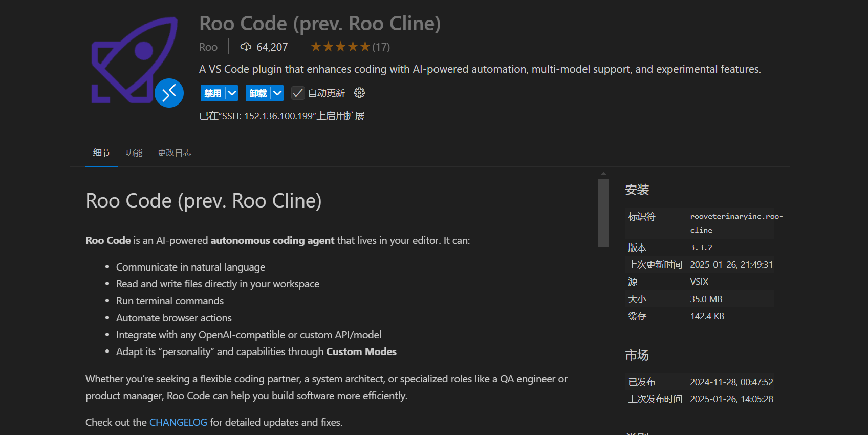868x435 pixels.
Task: Switch to the 功能 features tab
Action: [134, 153]
